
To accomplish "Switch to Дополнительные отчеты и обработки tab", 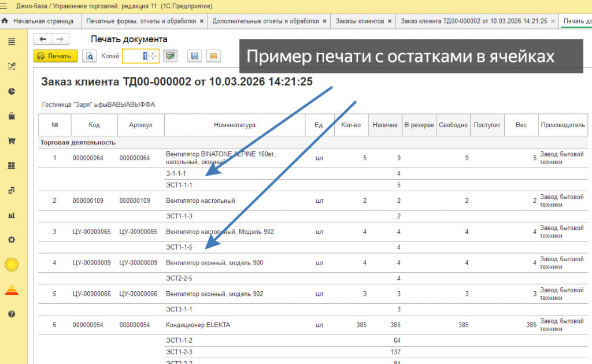I will pyautogui.click(x=266, y=21).
